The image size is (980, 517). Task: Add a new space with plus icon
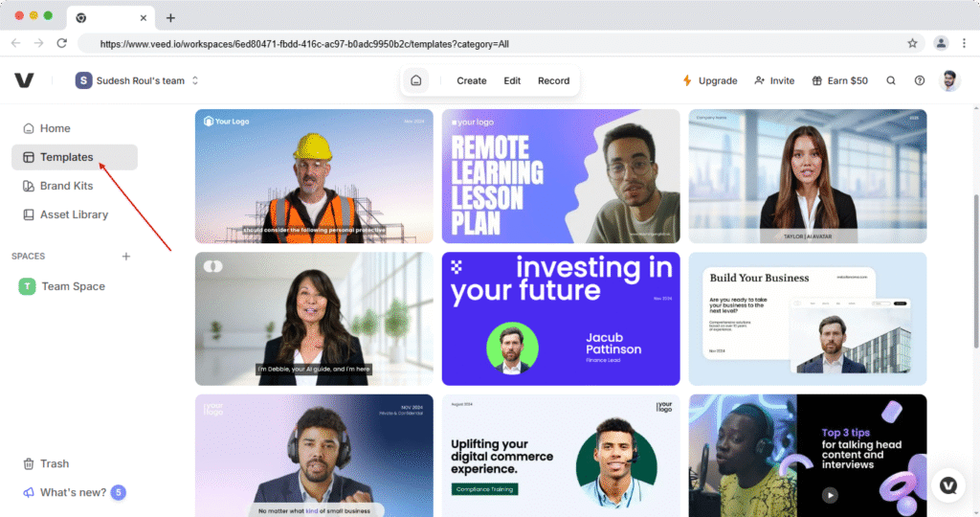pyautogui.click(x=126, y=257)
